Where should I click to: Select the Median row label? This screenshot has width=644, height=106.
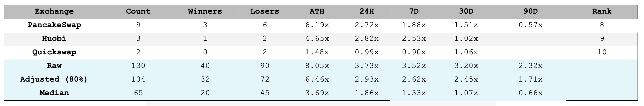[x=54, y=93]
